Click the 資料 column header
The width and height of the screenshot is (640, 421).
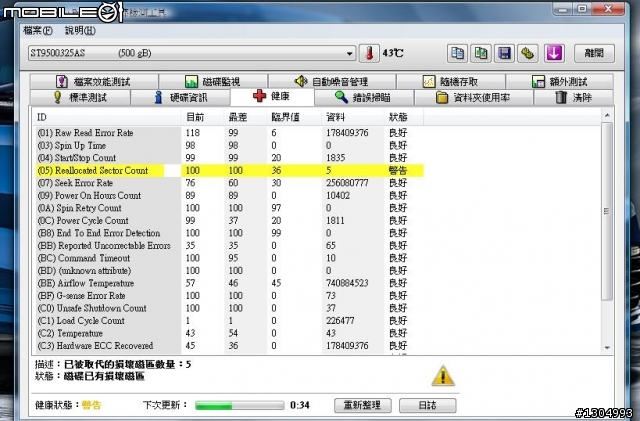(353, 117)
